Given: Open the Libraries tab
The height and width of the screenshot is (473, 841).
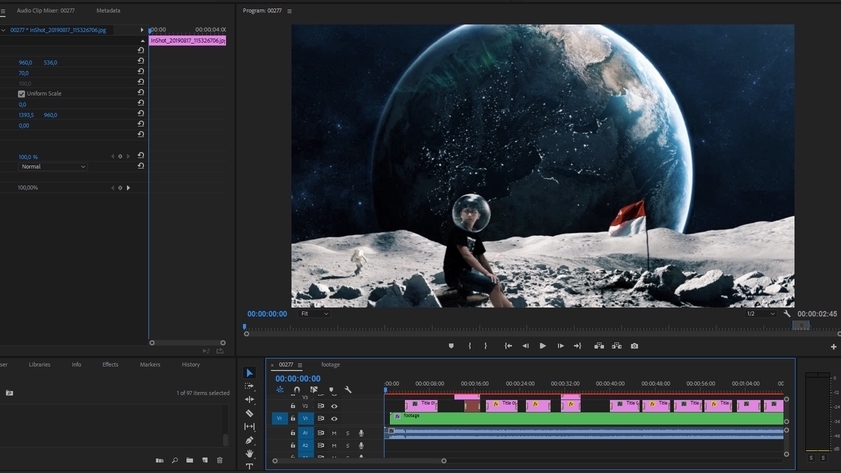Looking at the screenshot, I should [40, 364].
